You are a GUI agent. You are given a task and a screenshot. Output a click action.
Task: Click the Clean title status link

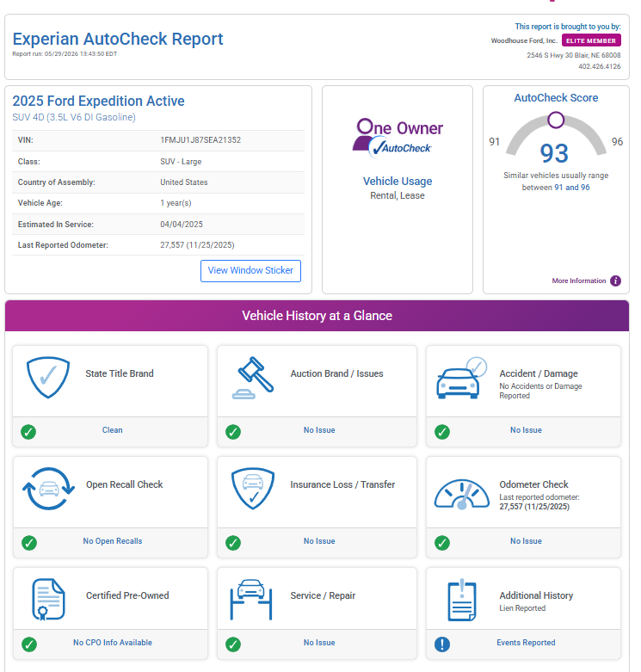(x=112, y=430)
